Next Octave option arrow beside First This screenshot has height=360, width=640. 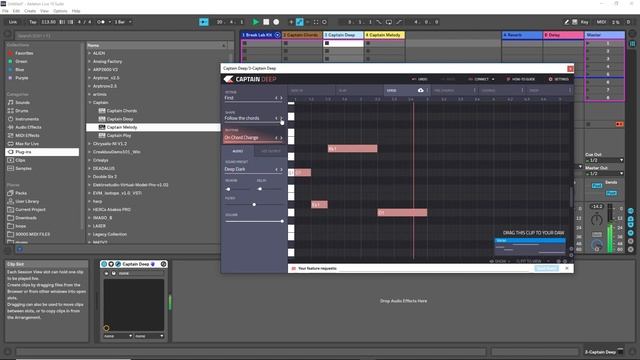click(281, 98)
